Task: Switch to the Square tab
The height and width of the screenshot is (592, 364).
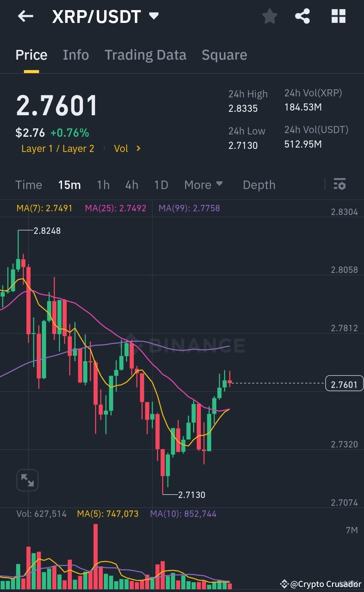Action: 224,55
